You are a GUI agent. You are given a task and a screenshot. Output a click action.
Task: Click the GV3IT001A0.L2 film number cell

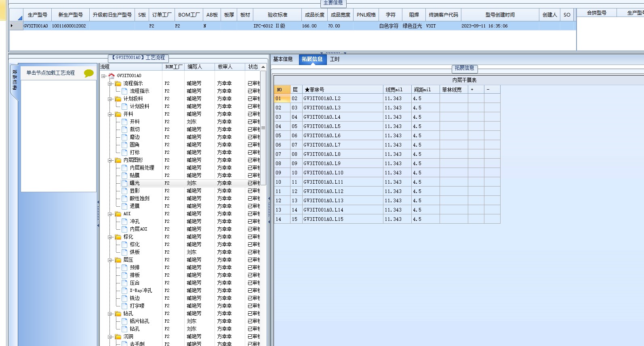[x=343, y=99]
